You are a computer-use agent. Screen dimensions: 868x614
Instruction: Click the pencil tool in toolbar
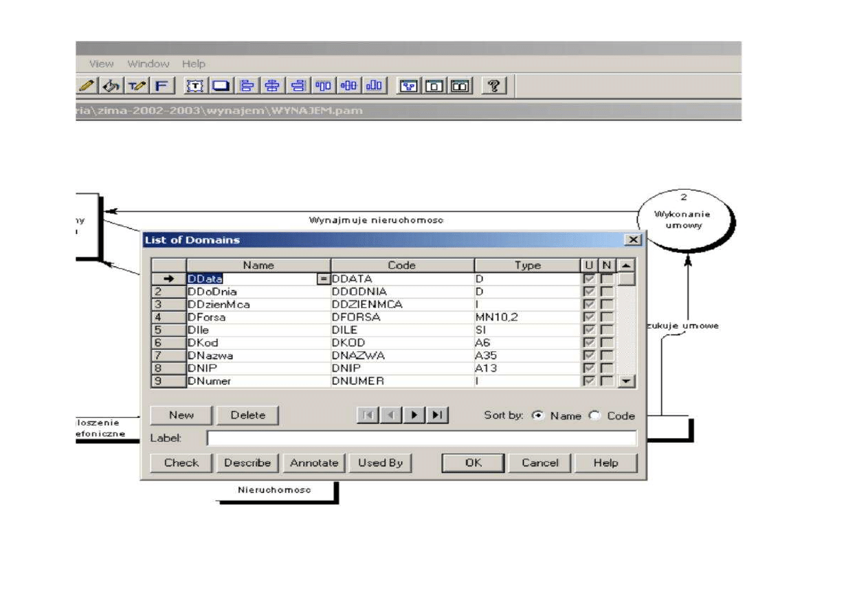[x=86, y=86]
